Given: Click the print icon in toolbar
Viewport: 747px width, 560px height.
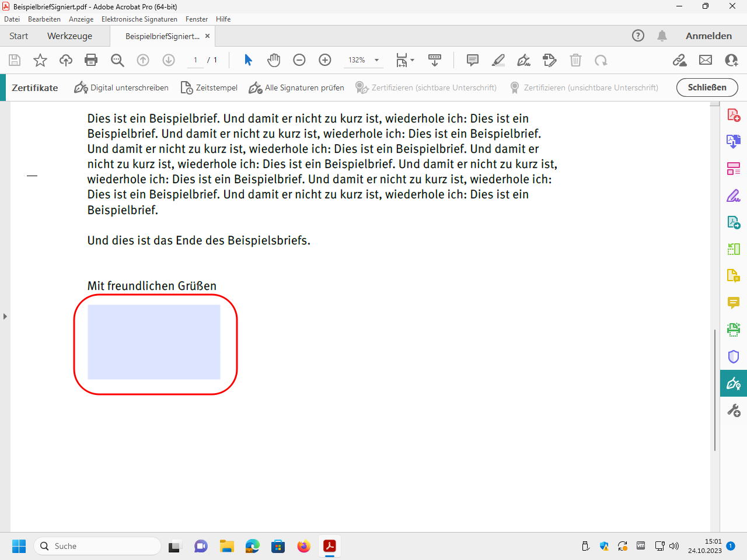Looking at the screenshot, I should coord(91,60).
